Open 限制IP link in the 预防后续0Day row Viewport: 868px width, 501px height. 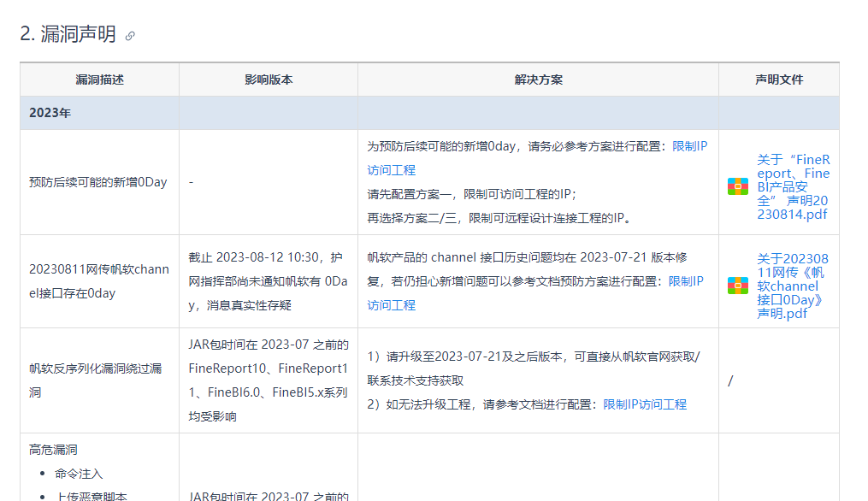coord(690,146)
